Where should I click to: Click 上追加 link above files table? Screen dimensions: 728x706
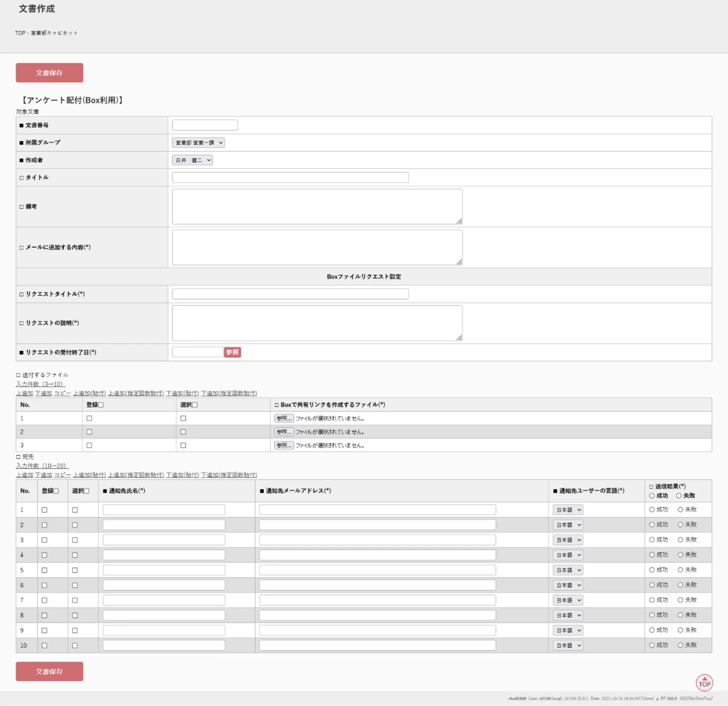click(x=25, y=393)
